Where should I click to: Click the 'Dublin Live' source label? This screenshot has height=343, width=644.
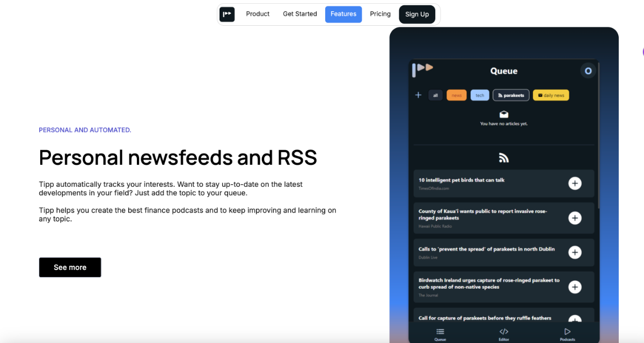pos(428,258)
